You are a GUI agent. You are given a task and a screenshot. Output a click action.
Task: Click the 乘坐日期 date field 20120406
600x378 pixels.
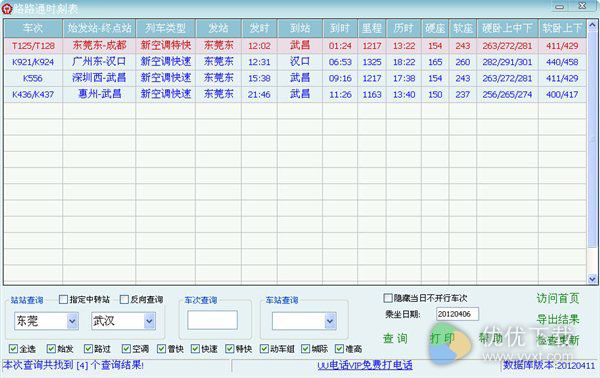click(457, 314)
